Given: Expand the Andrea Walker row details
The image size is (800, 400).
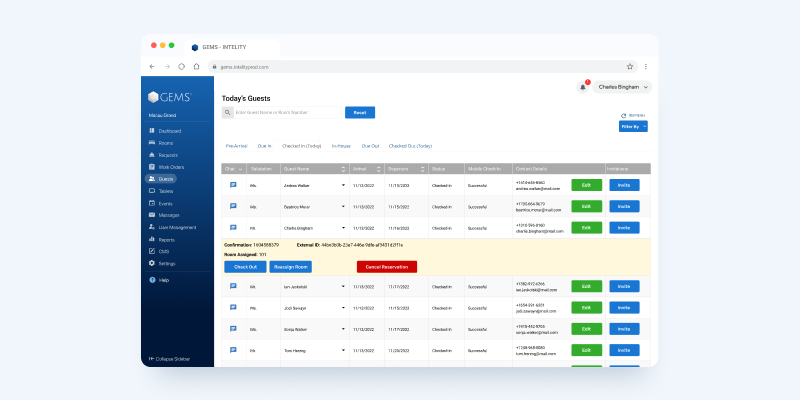Looking at the screenshot, I should 343,185.
